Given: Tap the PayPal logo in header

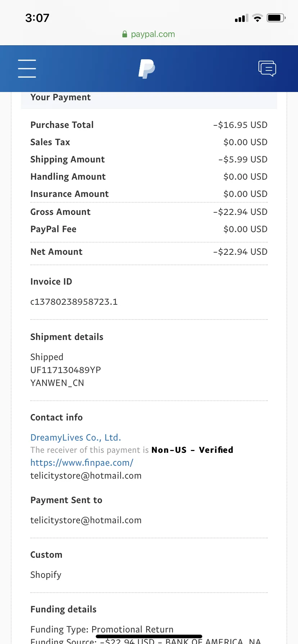Looking at the screenshot, I should pyautogui.click(x=147, y=69).
